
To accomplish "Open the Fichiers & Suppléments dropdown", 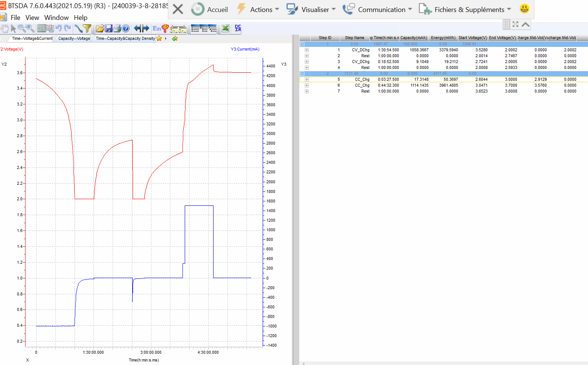I will [465, 9].
